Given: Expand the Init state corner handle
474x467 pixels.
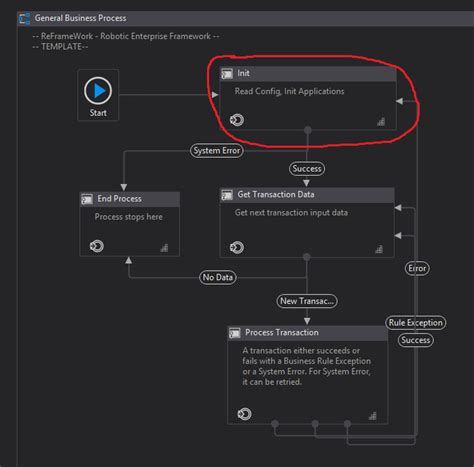Looking at the screenshot, I should tap(381, 122).
